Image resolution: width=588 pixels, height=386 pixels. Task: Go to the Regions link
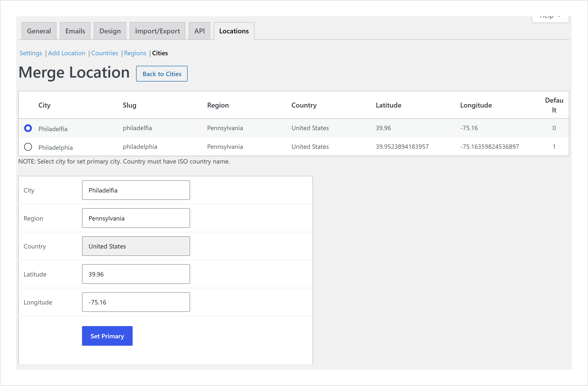coord(135,53)
